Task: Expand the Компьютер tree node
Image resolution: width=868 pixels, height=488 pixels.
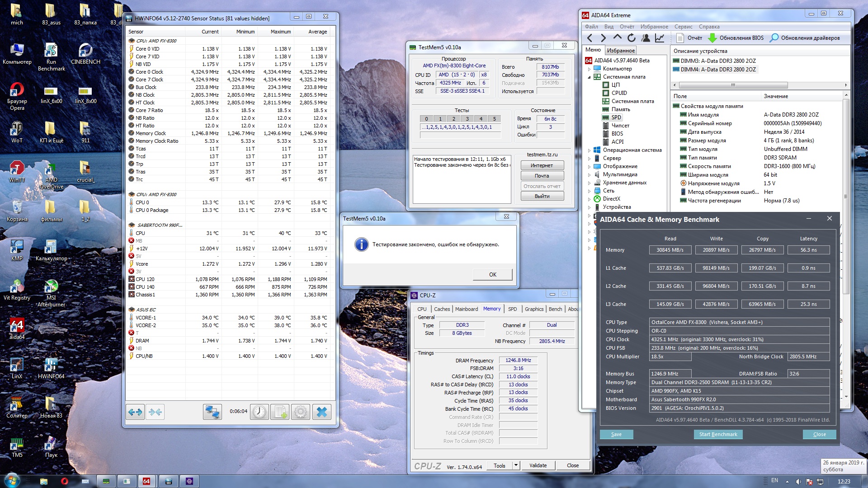Action: click(589, 69)
